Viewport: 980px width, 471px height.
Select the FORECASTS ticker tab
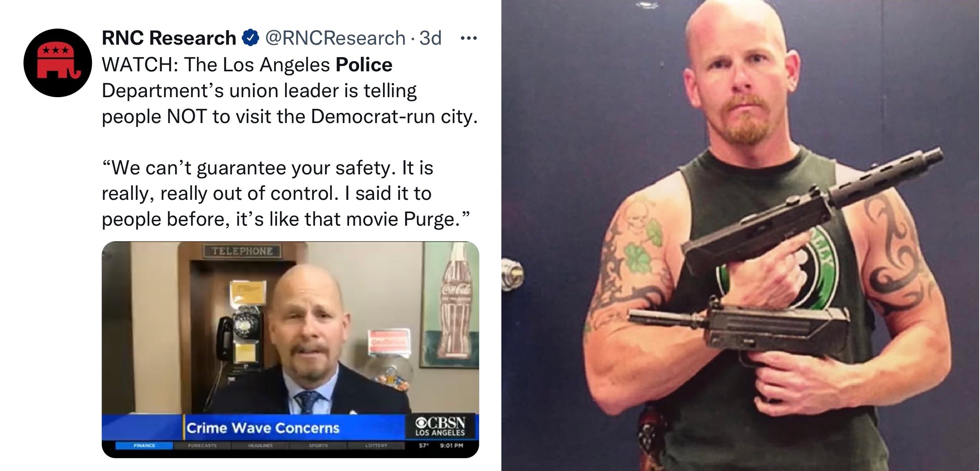[x=202, y=446]
